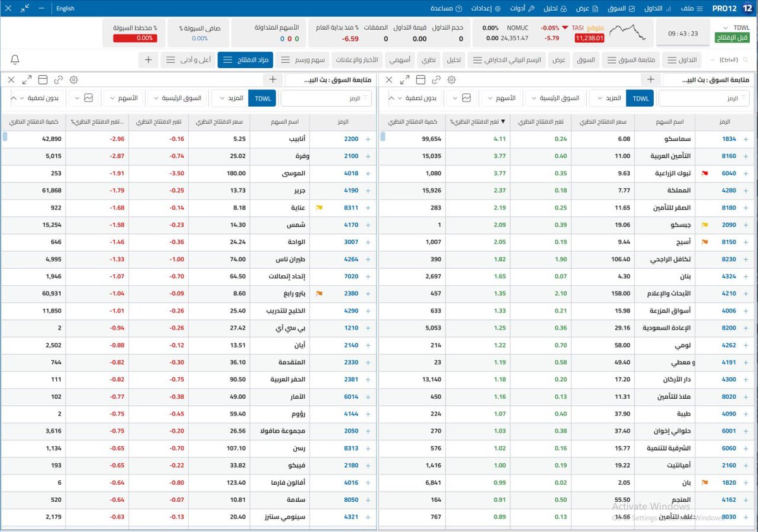Add a new tab in the right panel
This screenshot has width=758, height=532.
point(650,80)
